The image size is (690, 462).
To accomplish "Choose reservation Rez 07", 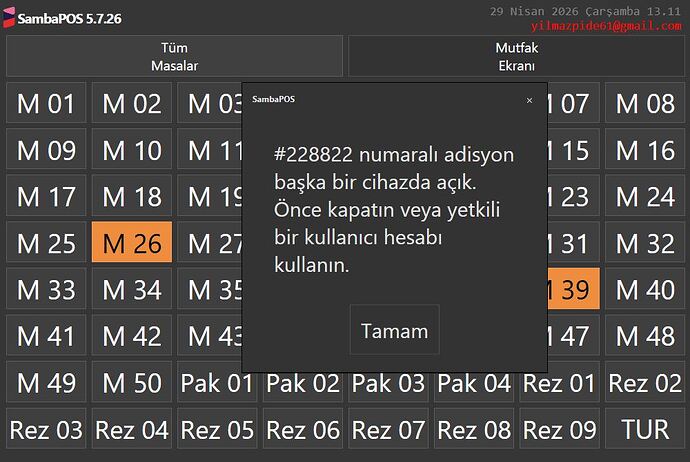I will (x=388, y=429).
